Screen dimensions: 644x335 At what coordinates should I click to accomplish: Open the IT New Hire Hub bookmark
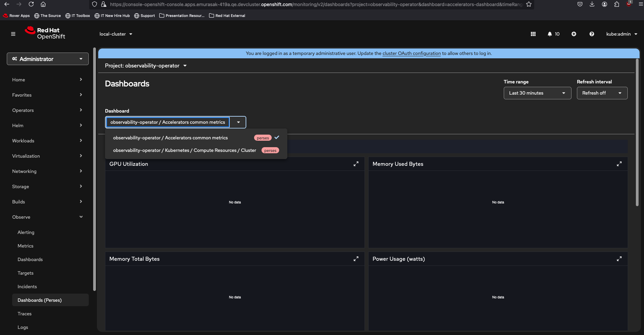pos(112,16)
